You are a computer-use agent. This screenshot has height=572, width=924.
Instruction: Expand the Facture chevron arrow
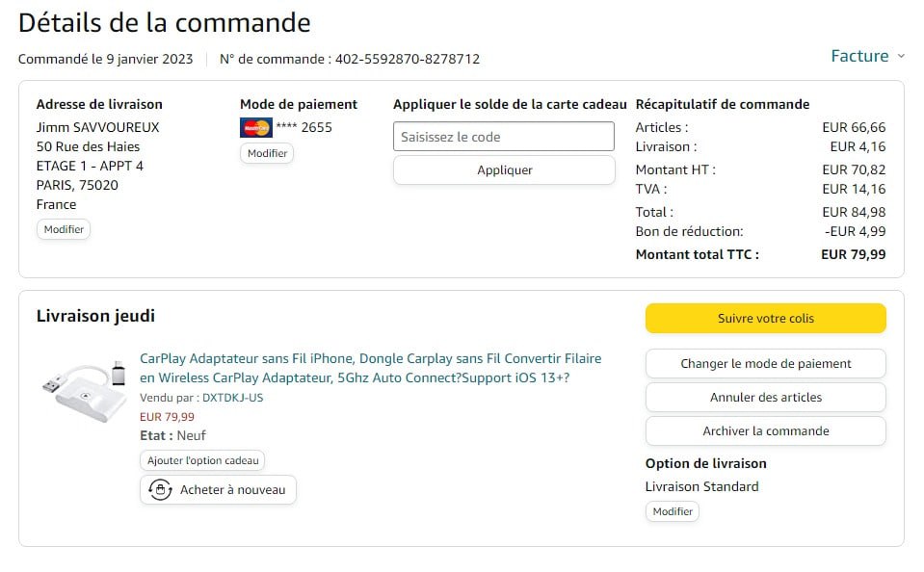point(901,57)
